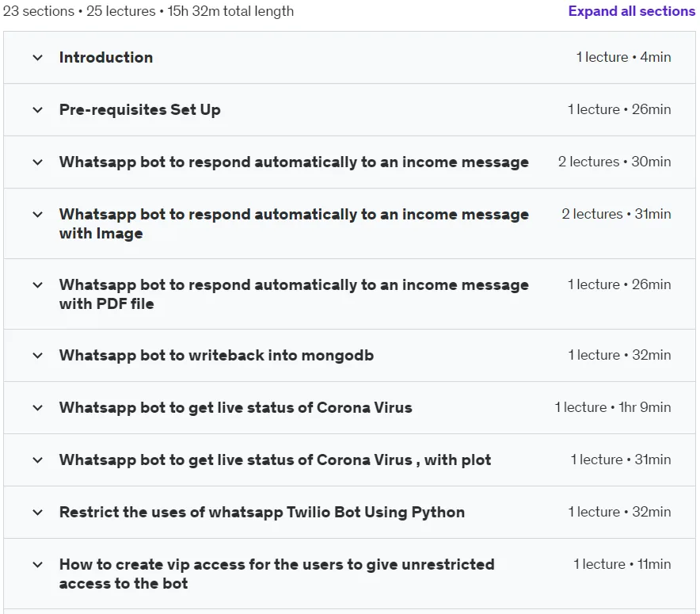Select Corona Virus , with plot section title
This screenshot has width=700, height=614.
click(275, 460)
